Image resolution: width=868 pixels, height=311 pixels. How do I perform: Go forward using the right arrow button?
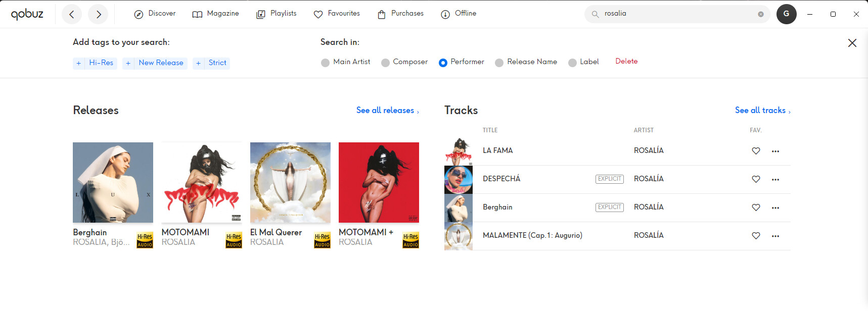click(98, 14)
